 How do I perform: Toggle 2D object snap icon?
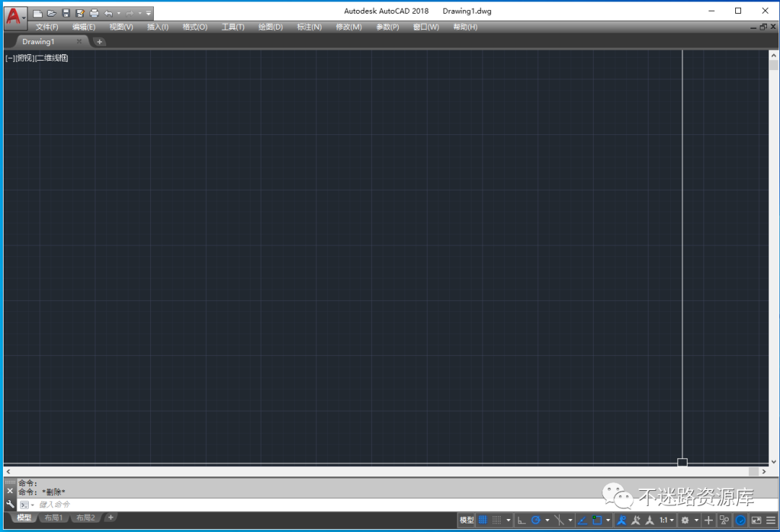[x=597, y=520]
